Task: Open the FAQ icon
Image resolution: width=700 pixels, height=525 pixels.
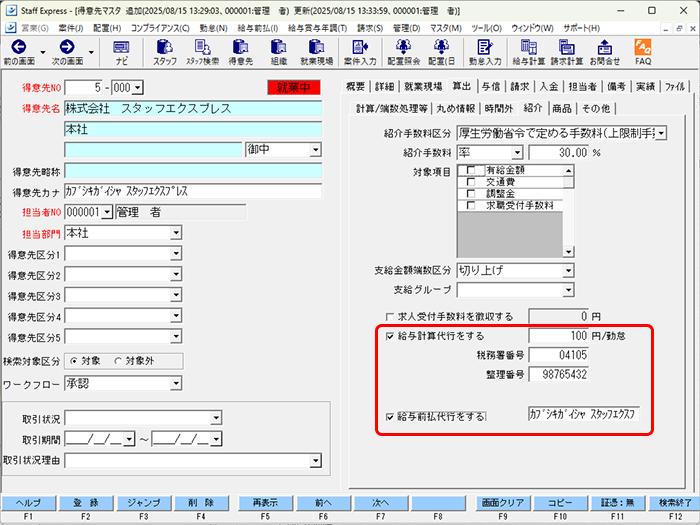Action: [x=643, y=47]
